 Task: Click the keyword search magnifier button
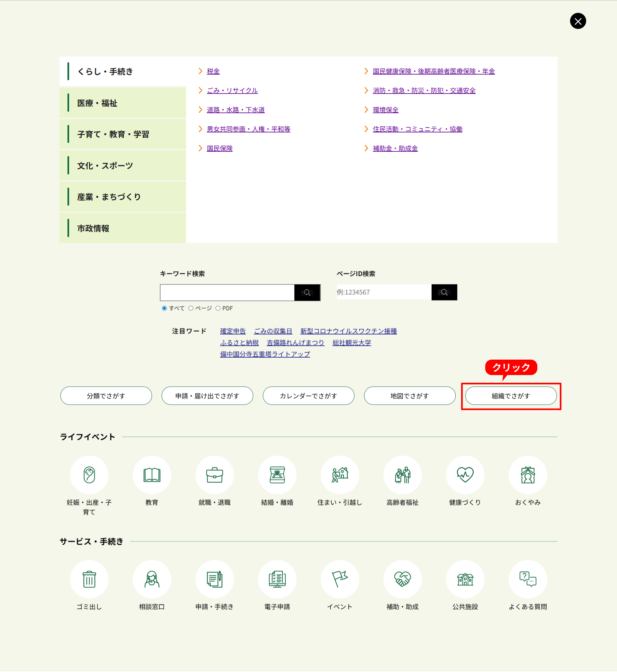(x=307, y=292)
